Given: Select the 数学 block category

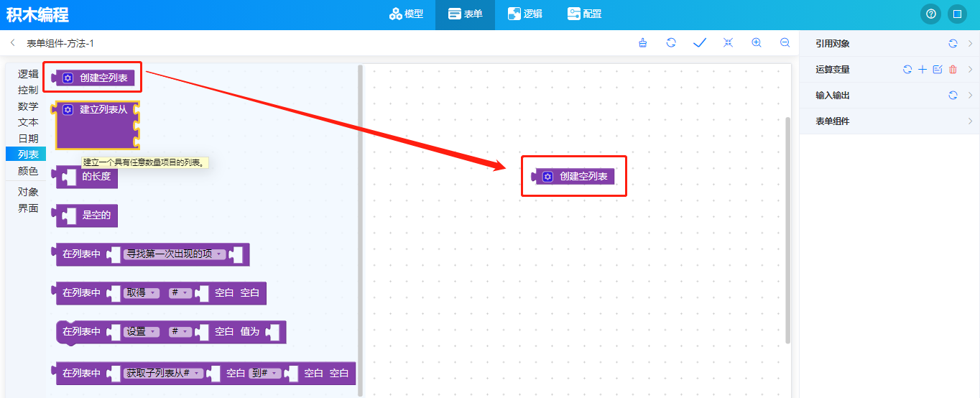Looking at the screenshot, I should pos(28,106).
